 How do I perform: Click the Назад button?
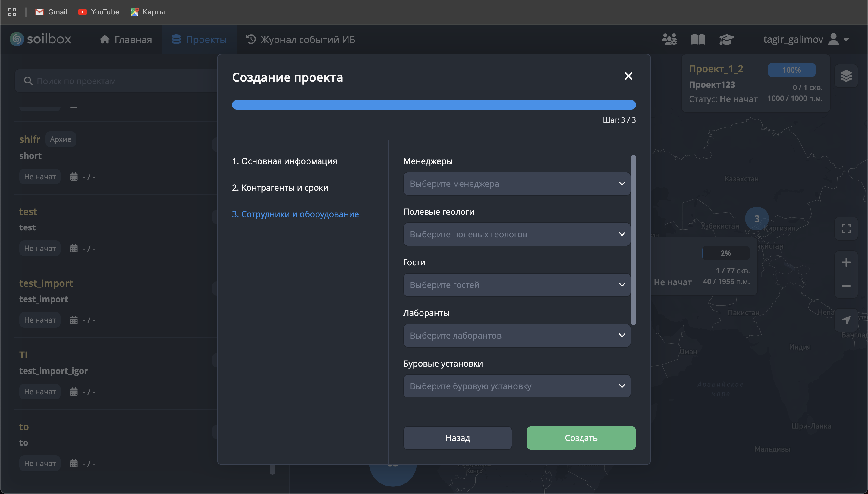coord(458,438)
